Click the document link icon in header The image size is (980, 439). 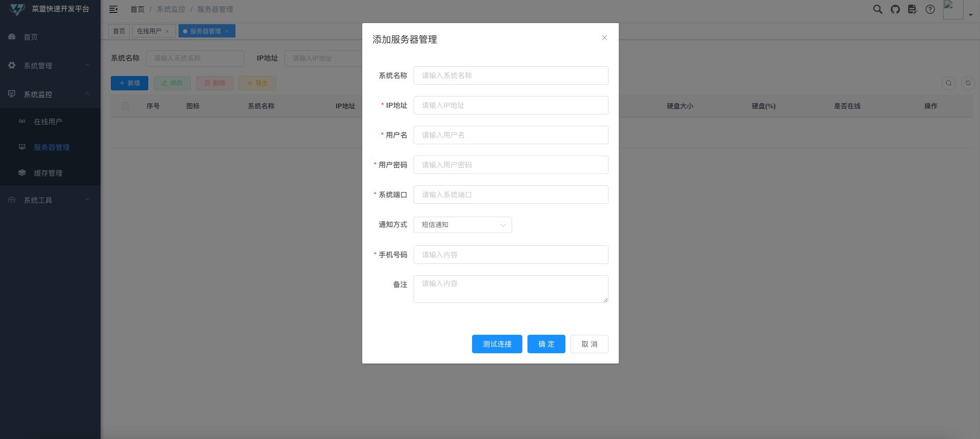pos(913,9)
